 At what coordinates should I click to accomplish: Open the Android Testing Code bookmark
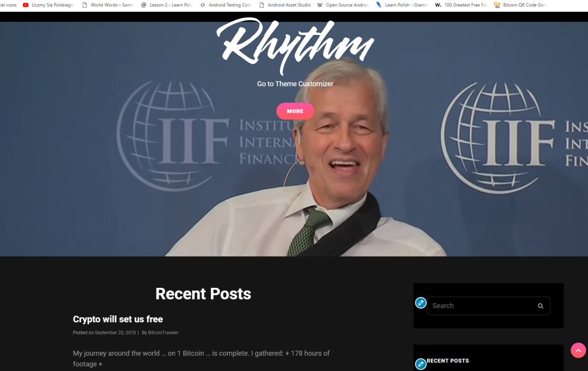(226, 5)
